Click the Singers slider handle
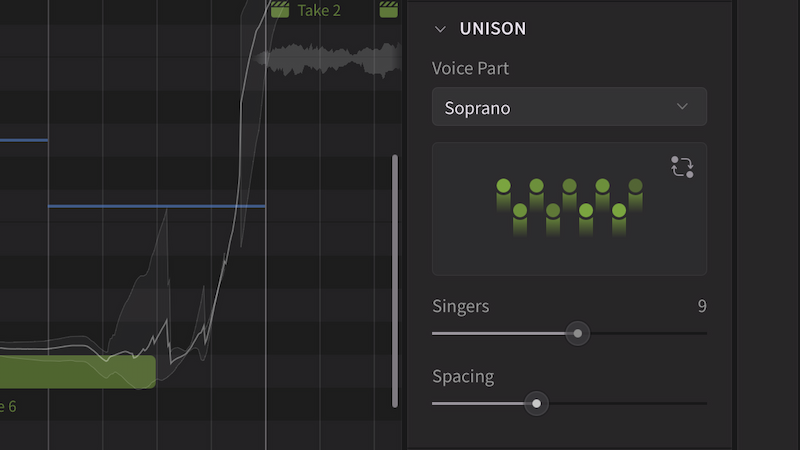The width and height of the screenshot is (800, 450). (x=577, y=333)
